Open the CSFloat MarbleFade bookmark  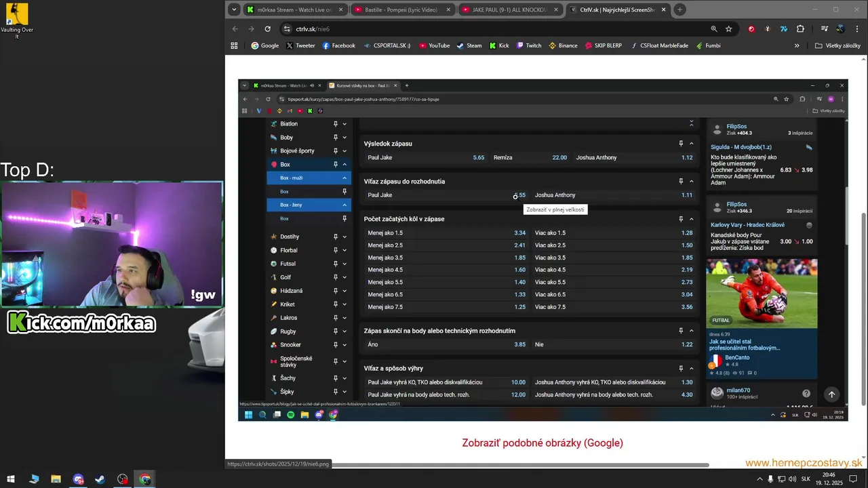pyautogui.click(x=658, y=45)
